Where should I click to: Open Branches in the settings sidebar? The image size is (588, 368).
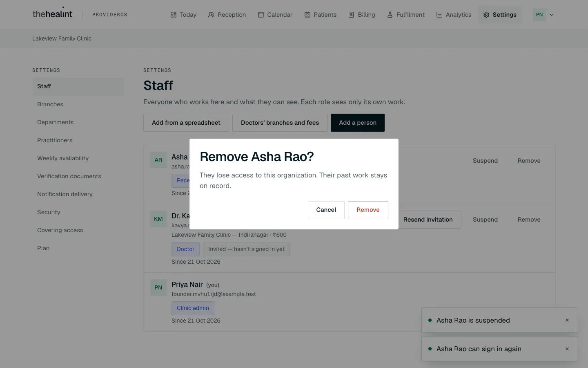(78, 104)
